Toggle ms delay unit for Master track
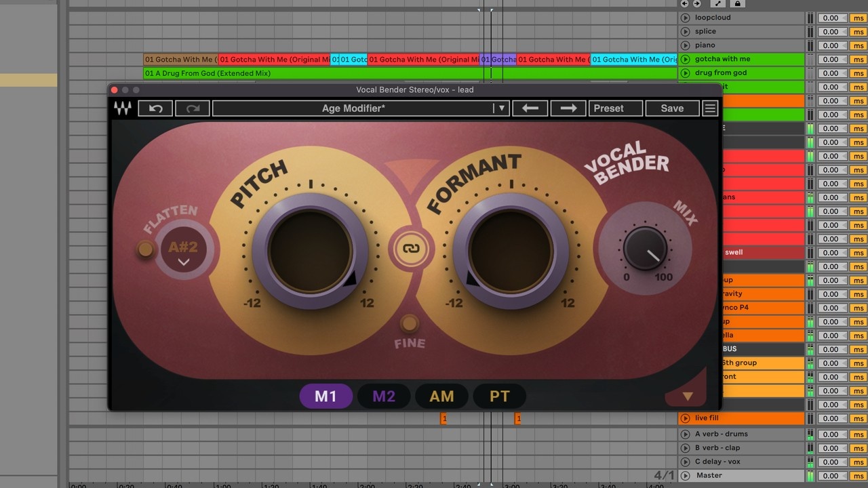 (x=858, y=476)
